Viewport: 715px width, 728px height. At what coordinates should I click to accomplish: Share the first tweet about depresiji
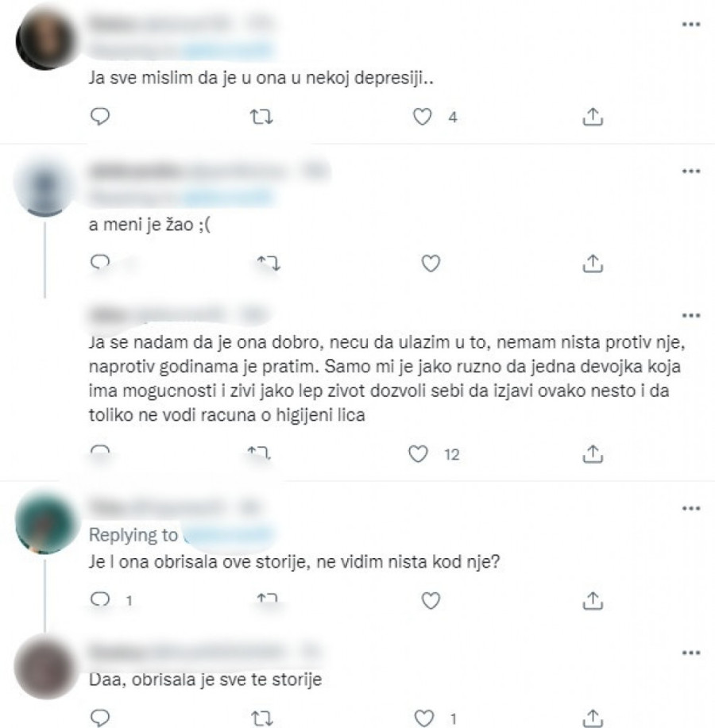coord(593,117)
